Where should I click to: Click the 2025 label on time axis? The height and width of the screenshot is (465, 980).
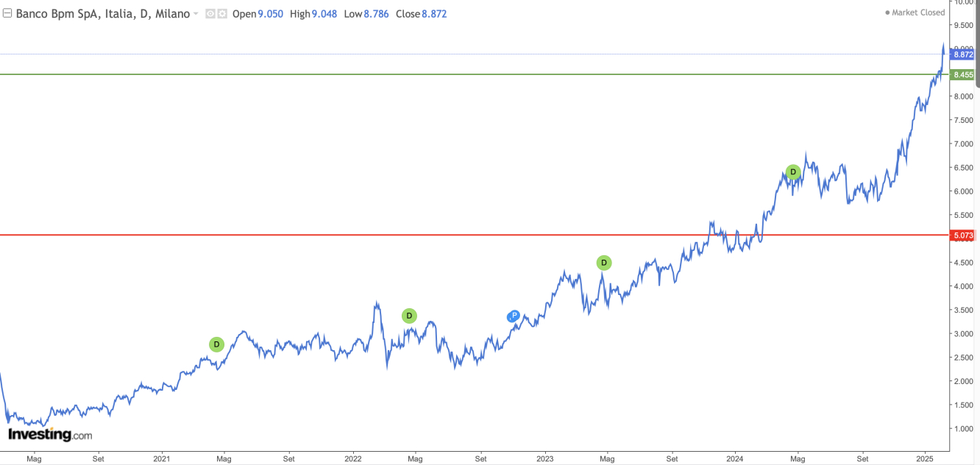926,458
